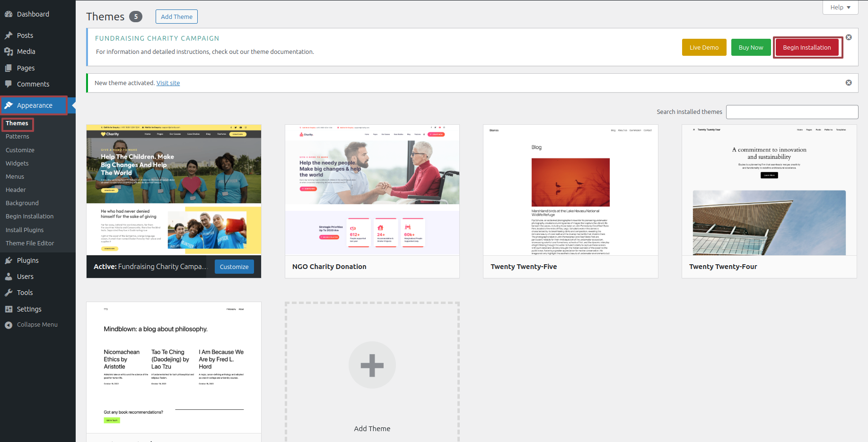Click the themes count badge 5
This screenshot has width=868, height=442.
136,17
